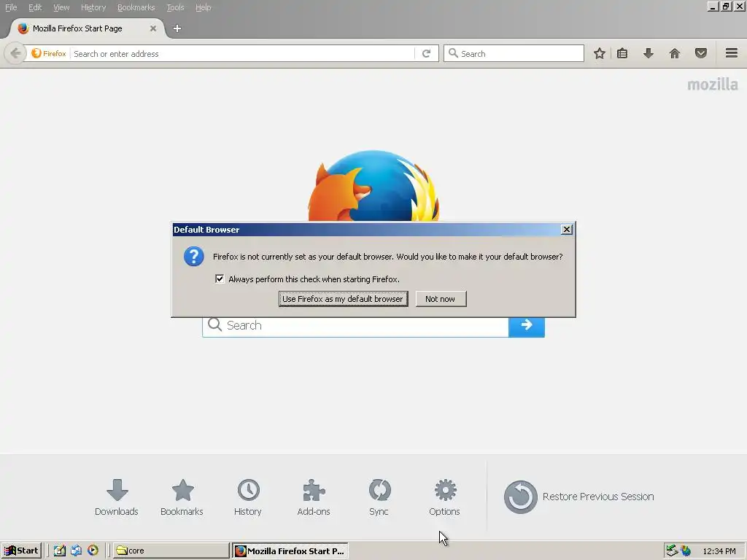Click the second quick launch icon

pyautogui.click(x=76, y=551)
